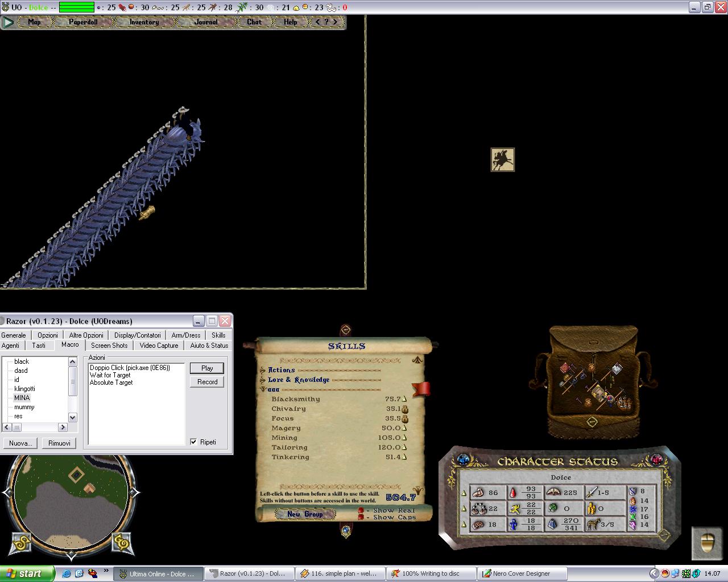Click the Skills scroll up arrow
Screen dimensions: 728x582
pos(418,360)
